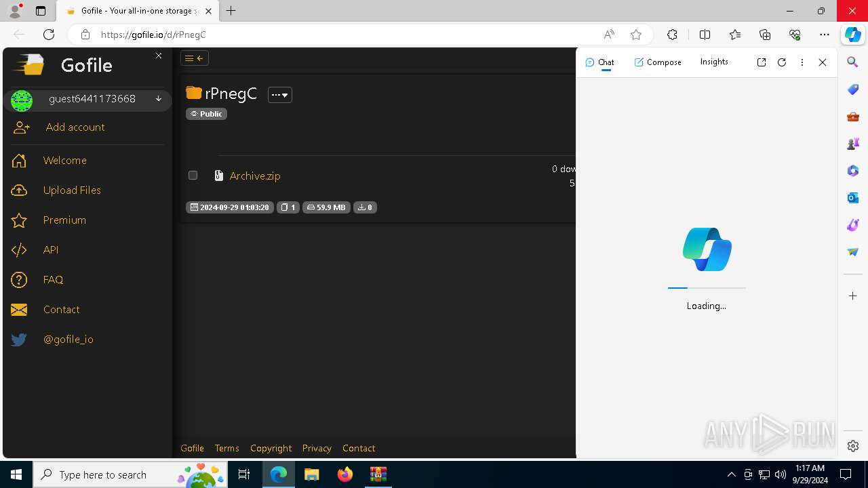Open the Contact sidebar item

tap(61, 309)
